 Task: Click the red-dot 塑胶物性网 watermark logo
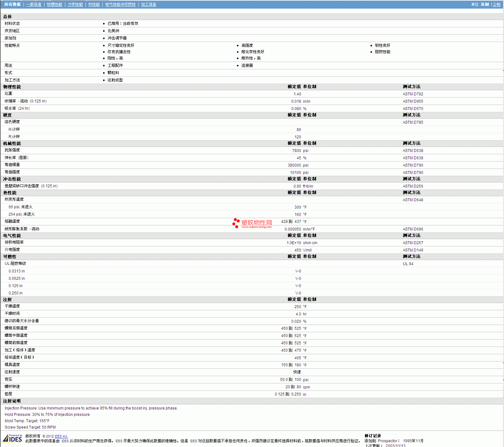coord(252,223)
